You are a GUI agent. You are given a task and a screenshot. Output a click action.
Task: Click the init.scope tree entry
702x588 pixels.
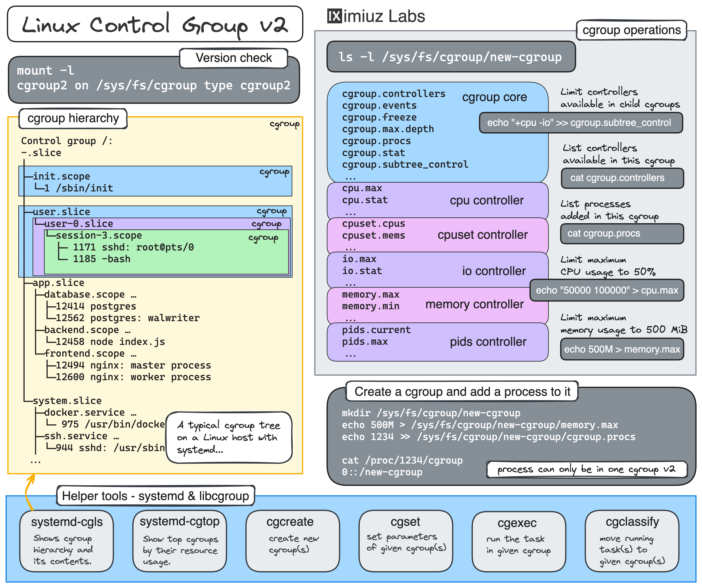coord(61,176)
